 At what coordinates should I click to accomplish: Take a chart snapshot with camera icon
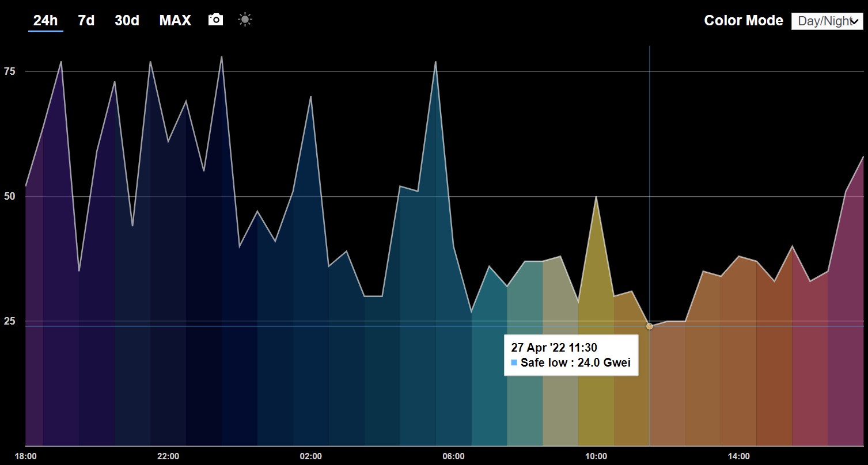215,20
